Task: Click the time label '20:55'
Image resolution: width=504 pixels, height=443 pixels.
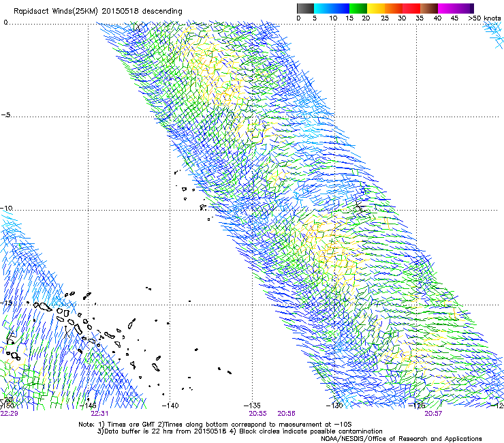Action: (257, 414)
